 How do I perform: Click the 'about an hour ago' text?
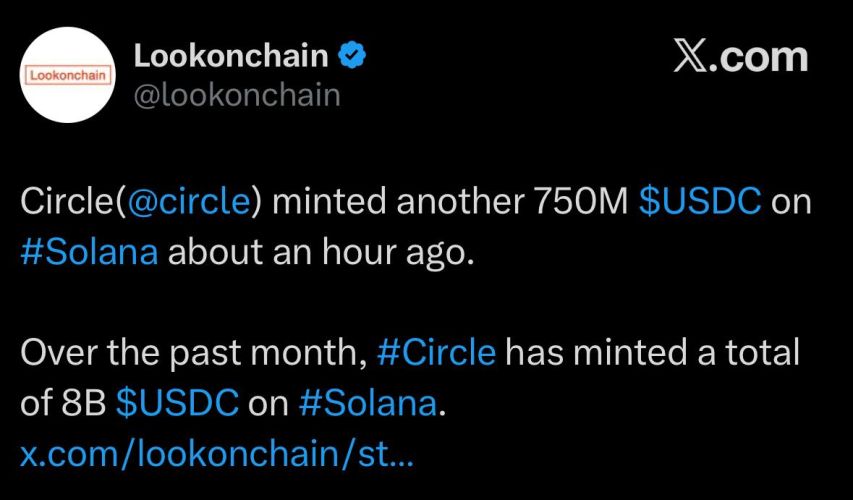point(318,251)
